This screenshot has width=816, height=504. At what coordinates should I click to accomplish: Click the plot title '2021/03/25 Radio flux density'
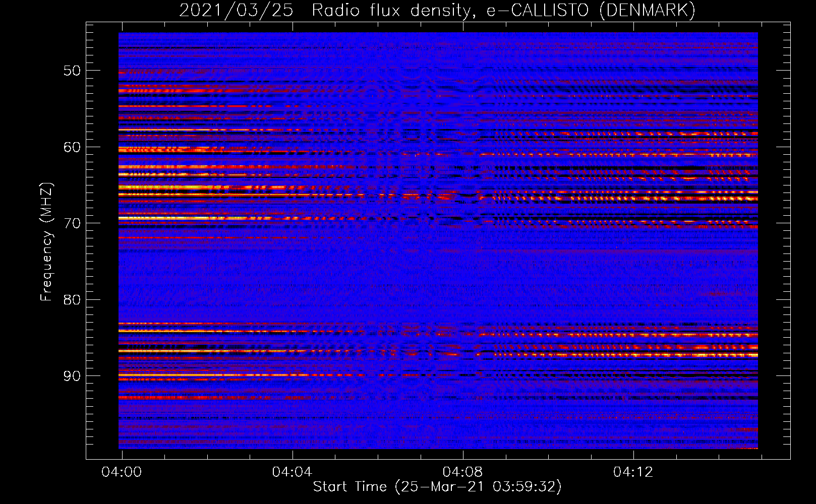pyautogui.click(x=327, y=11)
